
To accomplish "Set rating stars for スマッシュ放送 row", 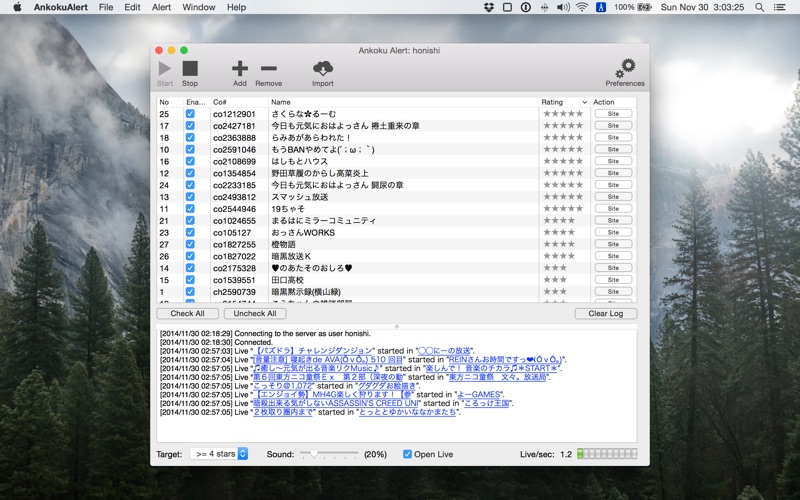I will pos(563,197).
